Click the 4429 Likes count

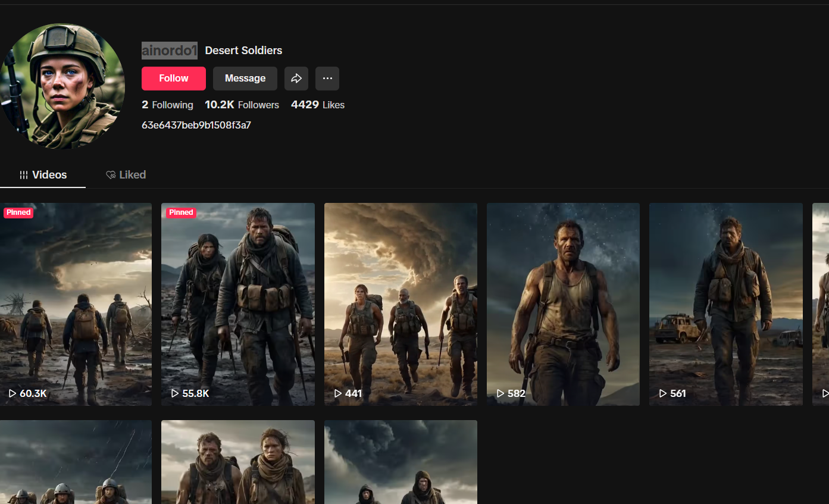318,105
